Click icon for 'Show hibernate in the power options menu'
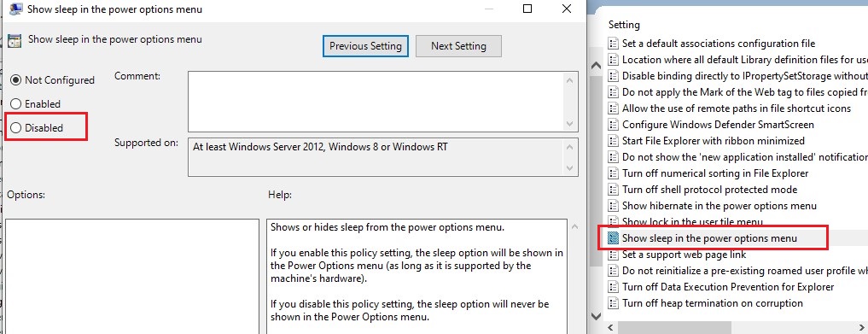The image size is (868, 334). pos(613,206)
